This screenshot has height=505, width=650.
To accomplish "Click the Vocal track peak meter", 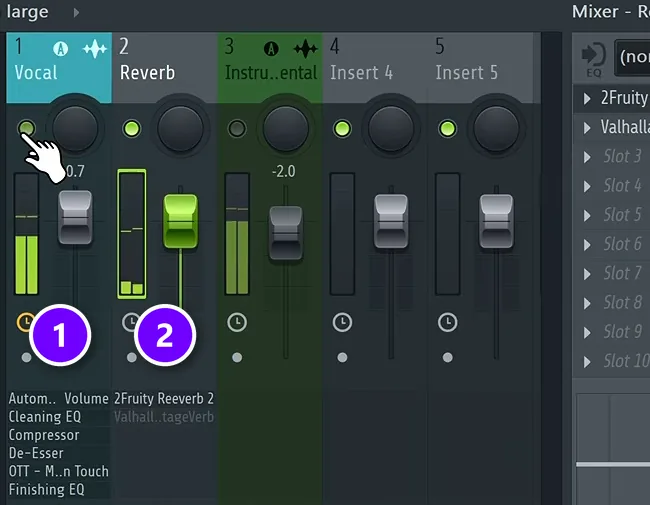I will 27,234.
